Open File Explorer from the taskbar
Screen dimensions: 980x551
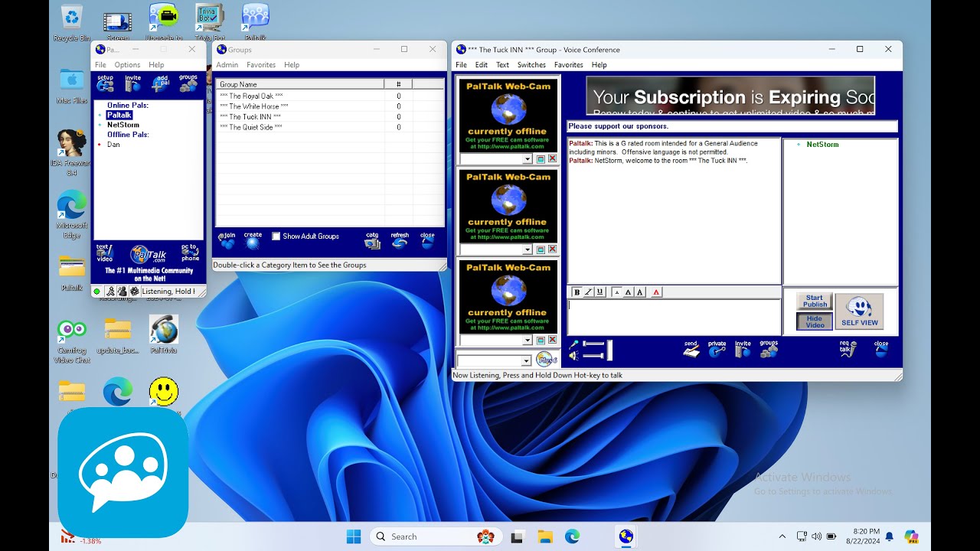click(544, 536)
